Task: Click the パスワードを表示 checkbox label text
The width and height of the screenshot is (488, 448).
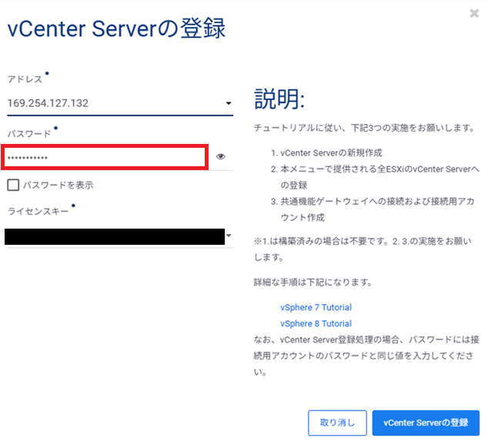Action: pyautogui.click(x=58, y=185)
